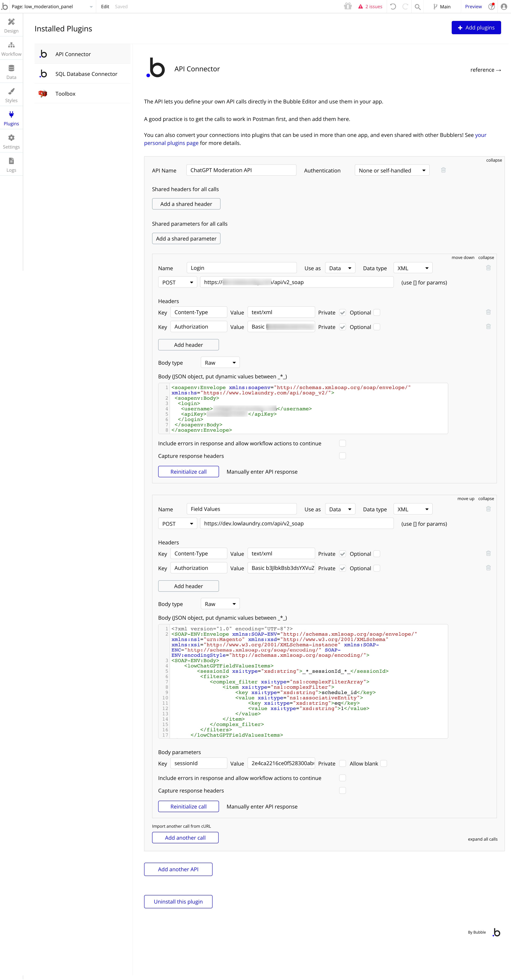511x980 pixels.
Task: Open Body type dropdown in Field Values
Action: click(220, 604)
